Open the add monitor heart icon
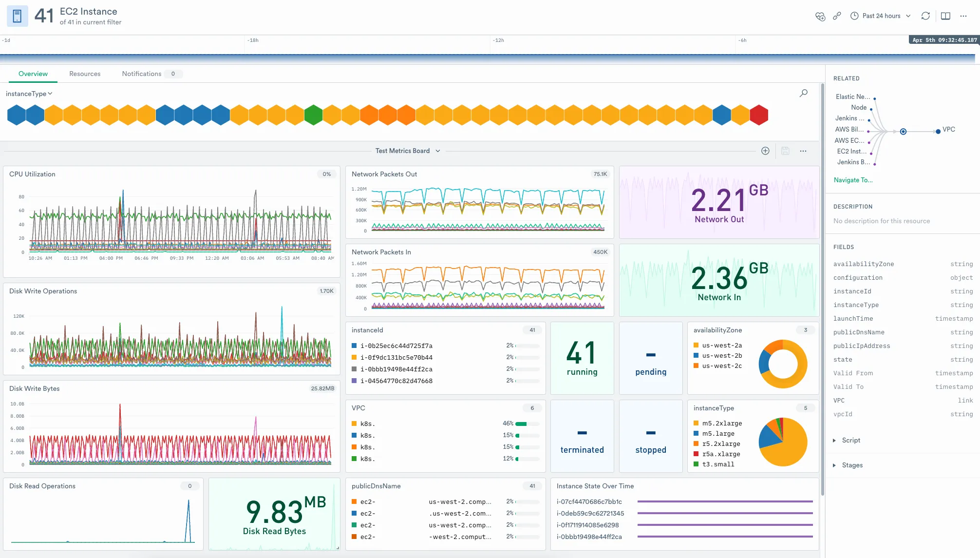 click(x=820, y=16)
